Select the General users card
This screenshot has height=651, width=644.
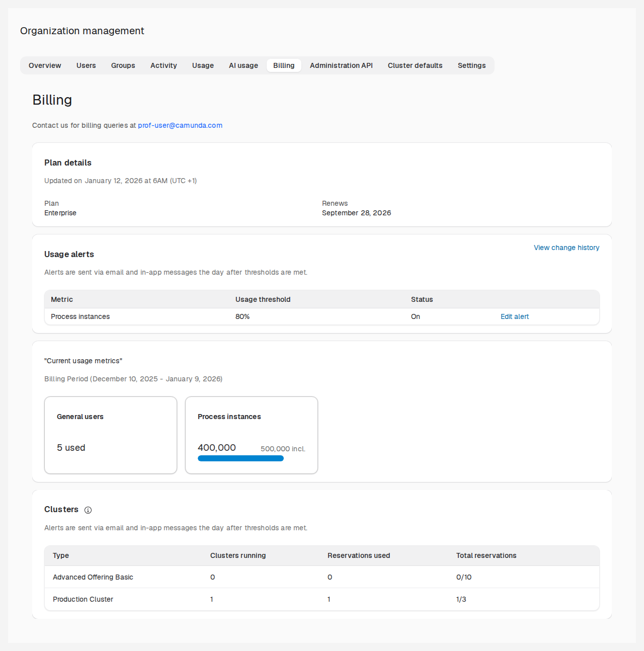111,435
